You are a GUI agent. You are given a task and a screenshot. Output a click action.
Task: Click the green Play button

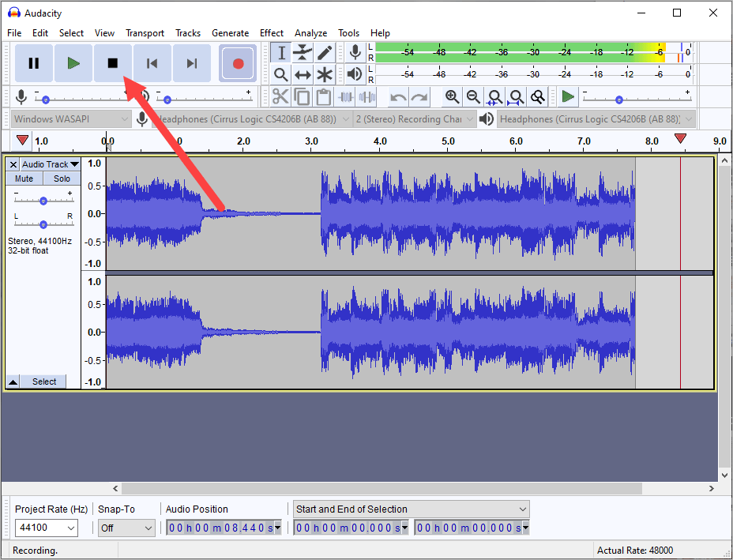point(73,63)
